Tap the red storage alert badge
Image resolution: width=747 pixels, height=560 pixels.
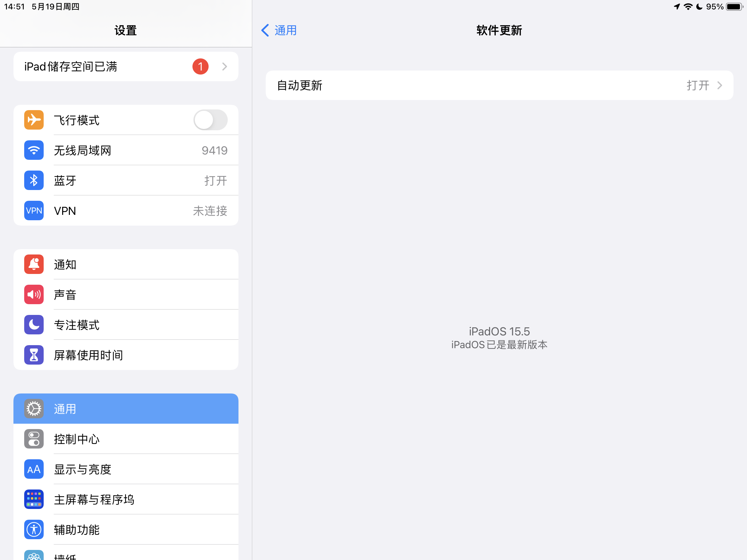[200, 66]
